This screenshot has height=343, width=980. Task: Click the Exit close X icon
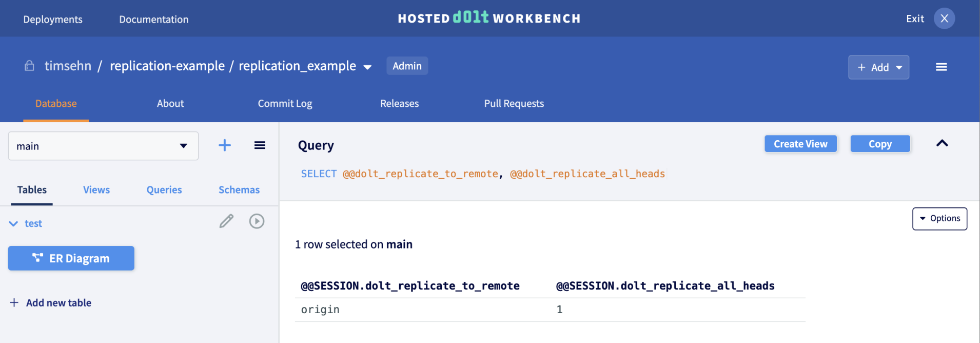click(x=944, y=18)
